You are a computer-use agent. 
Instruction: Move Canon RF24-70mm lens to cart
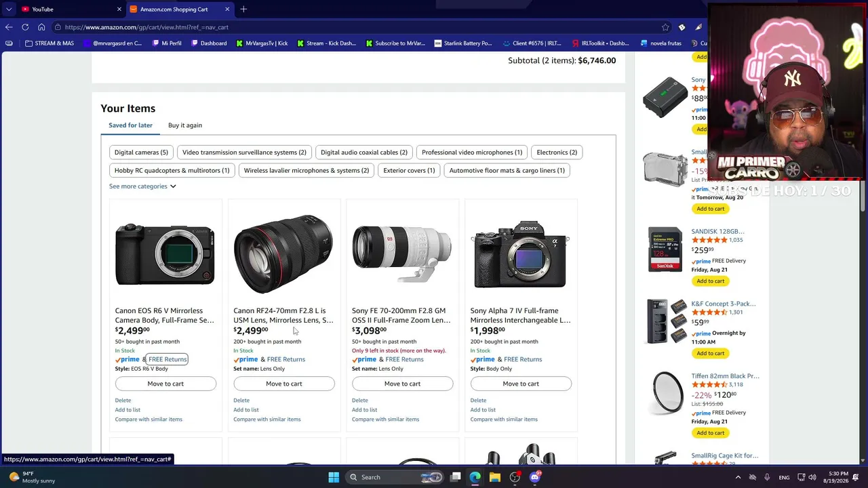[x=284, y=384]
